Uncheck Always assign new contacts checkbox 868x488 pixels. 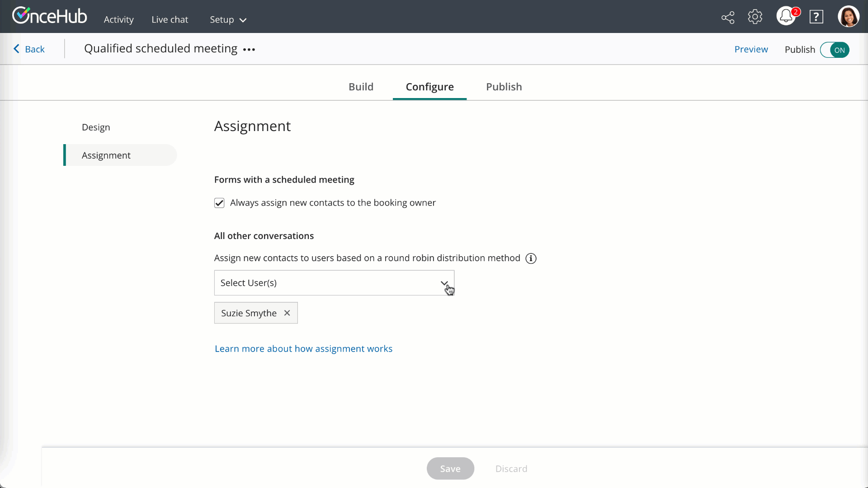click(x=219, y=203)
